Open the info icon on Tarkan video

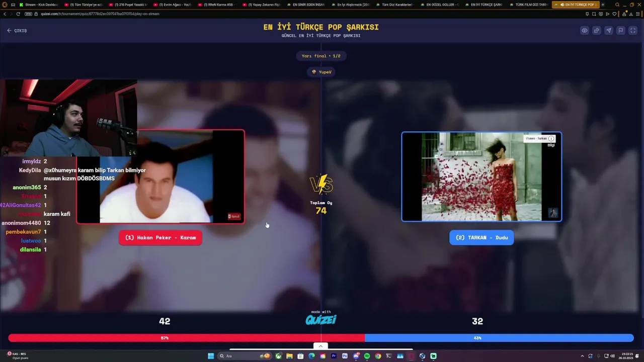click(x=551, y=138)
